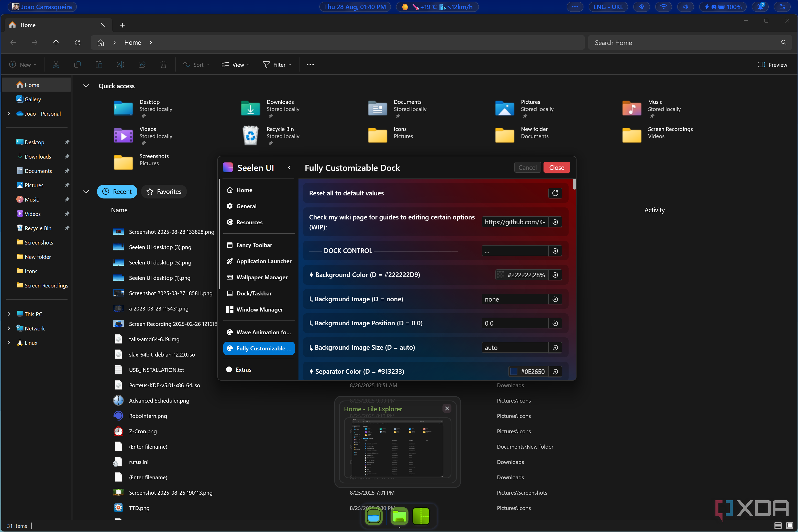Select the Favorites filter pill

click(164, 192)
